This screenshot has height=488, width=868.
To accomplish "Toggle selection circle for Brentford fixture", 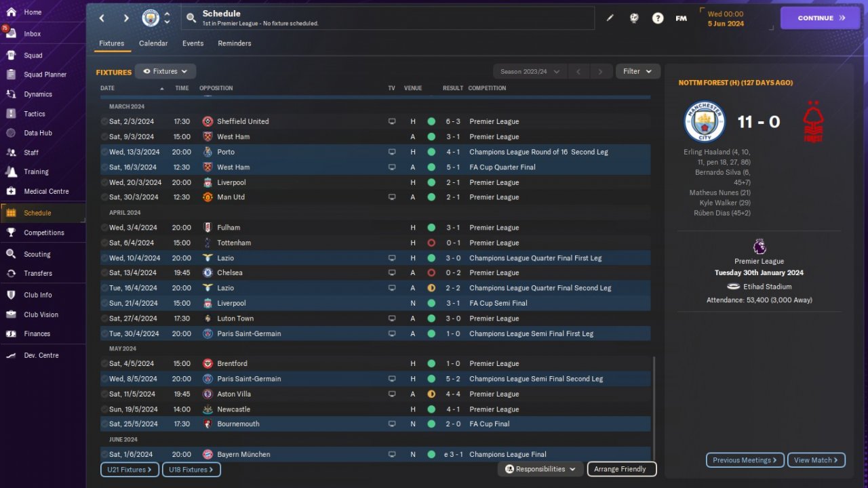I will click(x=104, y=364).
